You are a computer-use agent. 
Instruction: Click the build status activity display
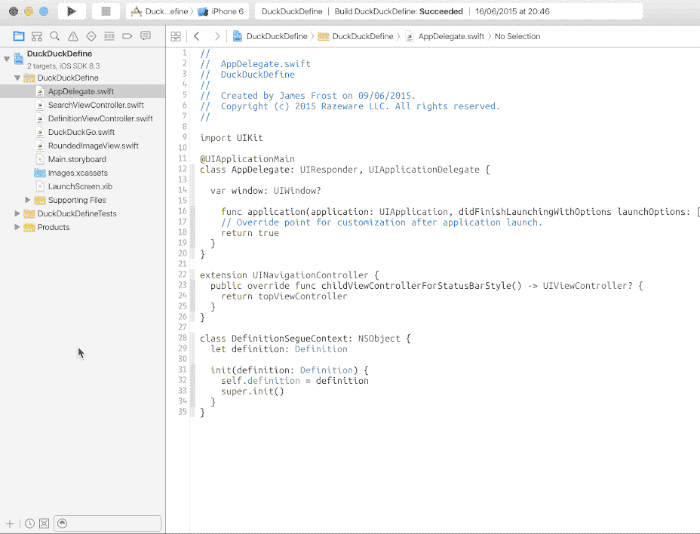point(449,11)
